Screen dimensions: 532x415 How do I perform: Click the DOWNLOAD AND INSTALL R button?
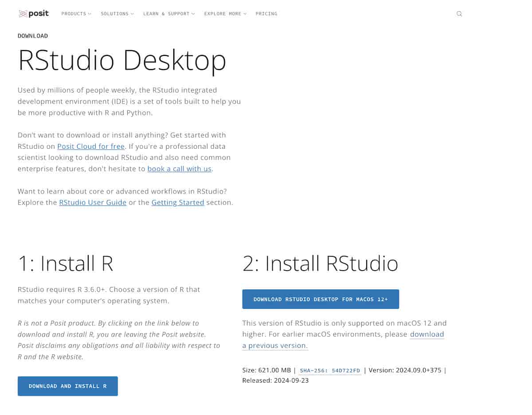[x=67, y=386]
